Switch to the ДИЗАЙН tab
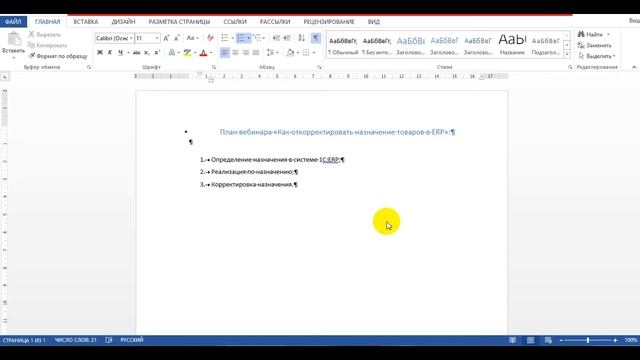This screenshot has width=640, height=360. point(123,22)
